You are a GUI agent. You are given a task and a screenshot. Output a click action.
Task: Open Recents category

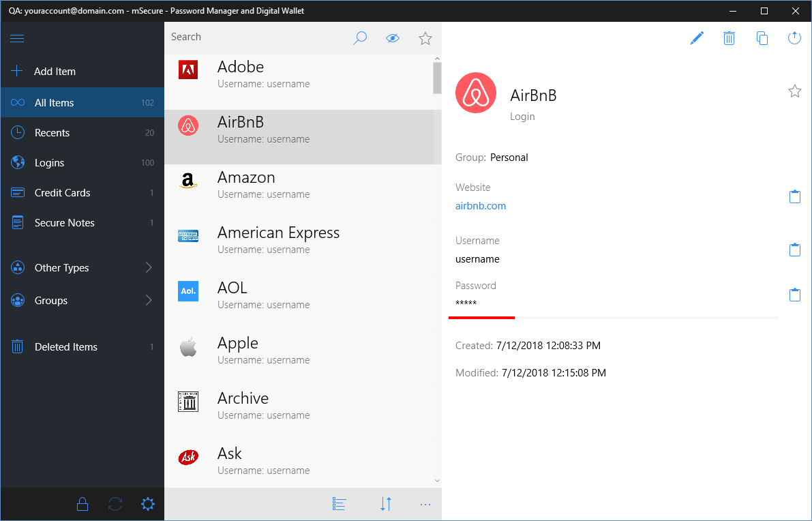[x=82, y=132]
